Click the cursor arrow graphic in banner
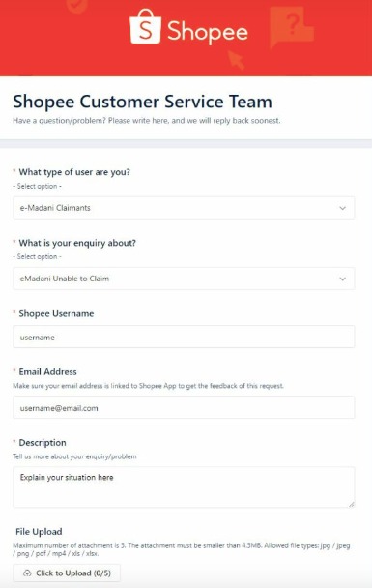 [x=237, y=60]
